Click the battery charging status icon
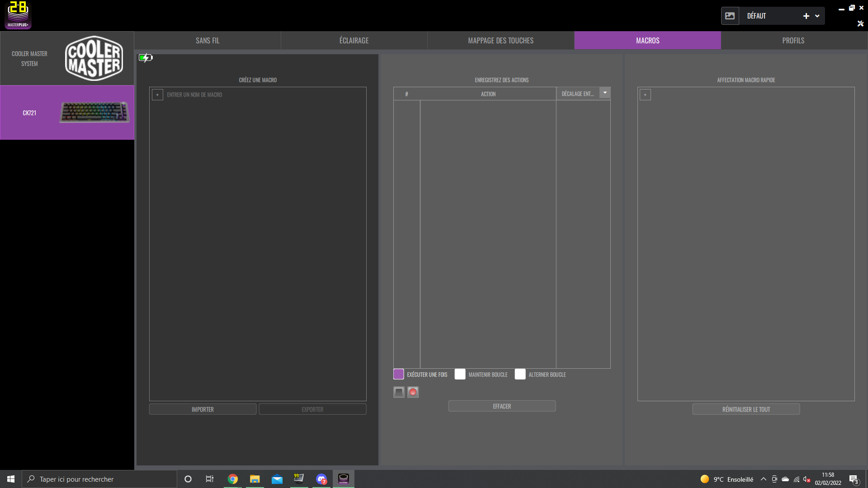Screen dimensions: 868x488 pyautogui.click(x=146, y=58)
